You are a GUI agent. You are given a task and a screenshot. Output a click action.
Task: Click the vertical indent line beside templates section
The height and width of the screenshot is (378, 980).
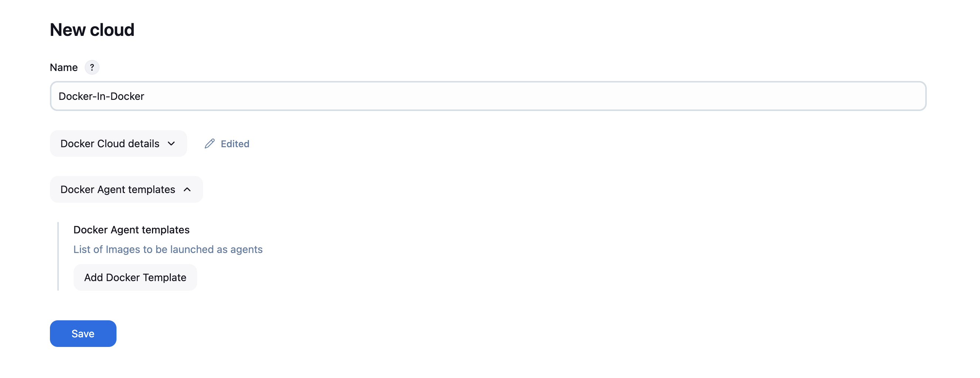click(58, 256)
